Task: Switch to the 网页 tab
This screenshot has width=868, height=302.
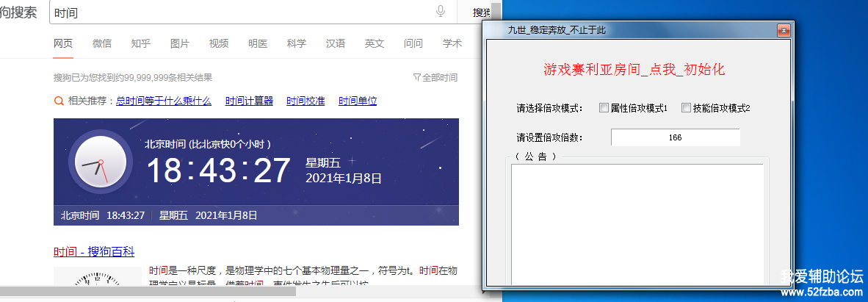Action: (x=63, y=43)
